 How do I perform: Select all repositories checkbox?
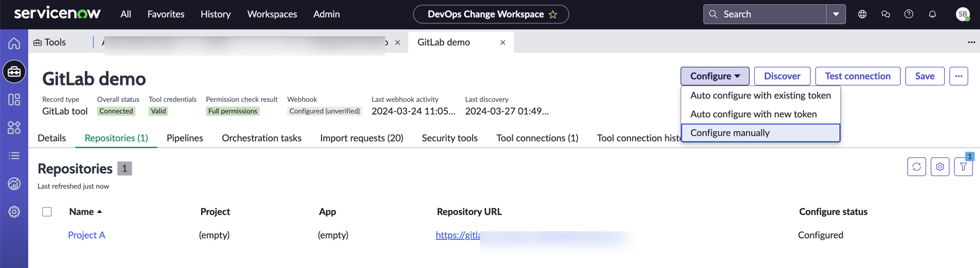click(47, 212)
